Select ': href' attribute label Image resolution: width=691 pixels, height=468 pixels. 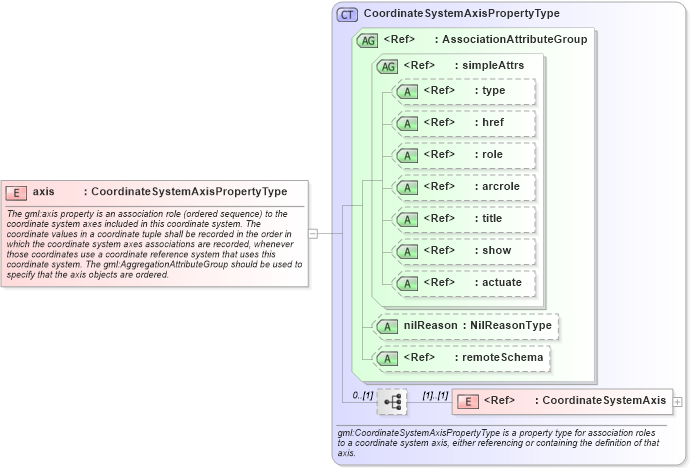pyautogui.click(x=489, y=123)
